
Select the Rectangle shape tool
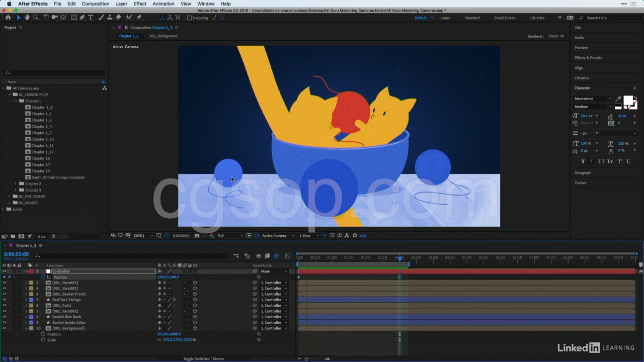(73, 18)
